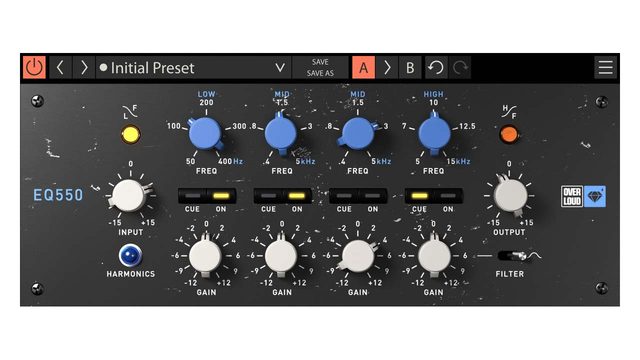Viewport: 640px width, 360px height.
Task: Enable CUE on the LOW band
Action: [192, 196]
